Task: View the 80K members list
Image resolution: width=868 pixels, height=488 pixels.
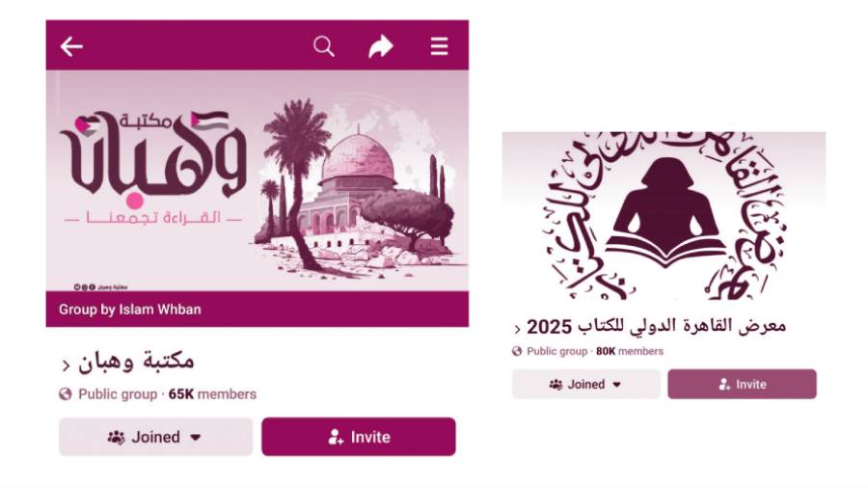Action: click(630, 351)
